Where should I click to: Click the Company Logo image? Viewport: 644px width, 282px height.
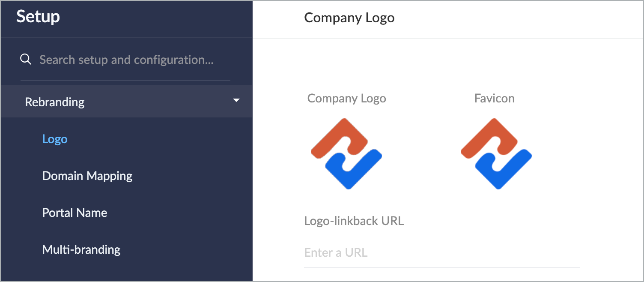point(346,154)
